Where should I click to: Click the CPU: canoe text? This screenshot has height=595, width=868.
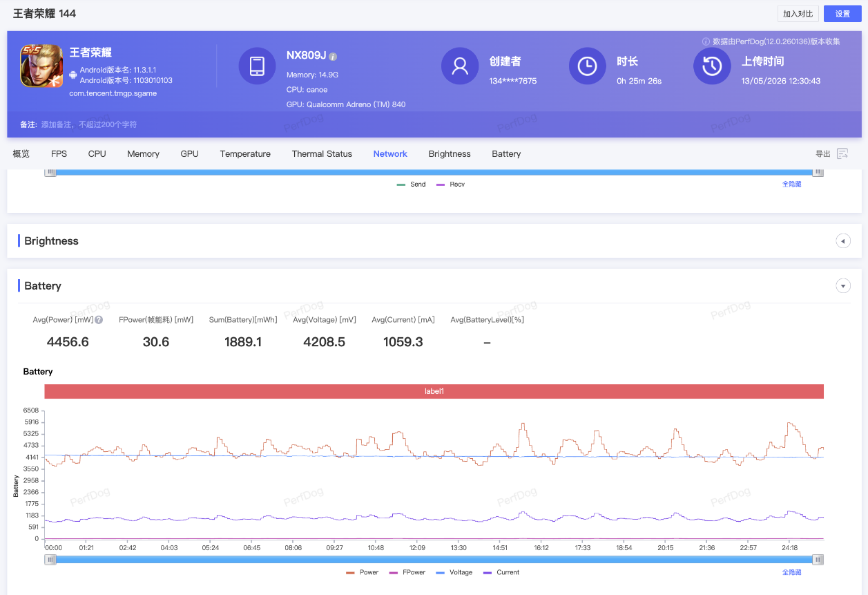point(307,90)
